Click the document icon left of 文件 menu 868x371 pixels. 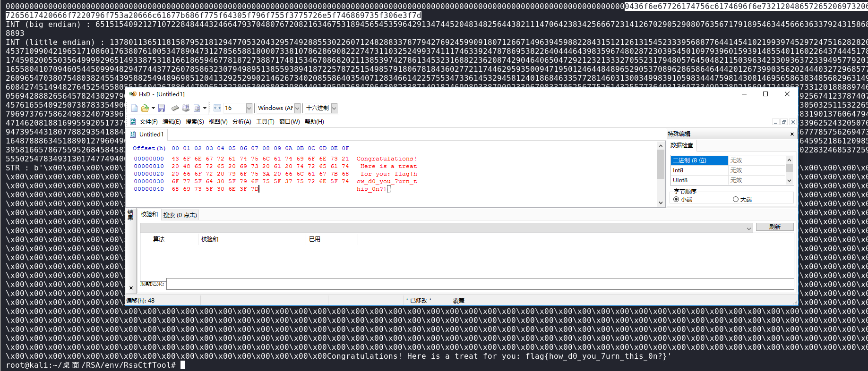pos(133,122)
